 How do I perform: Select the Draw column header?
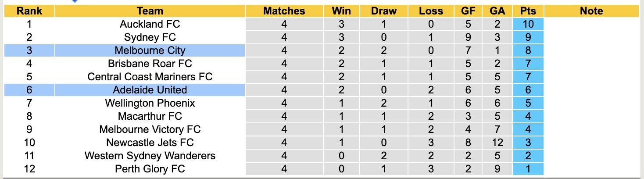point(383,11)
